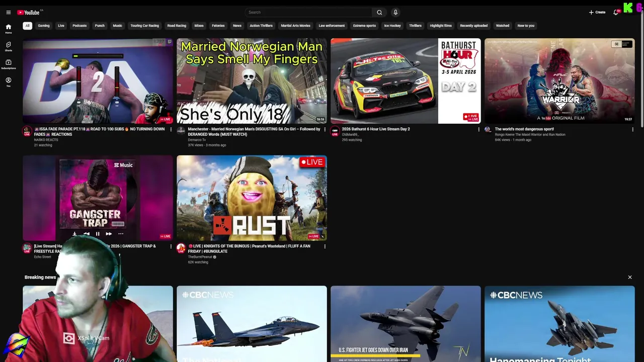The image size is (644, 362).
Task: Select the Extreme sports chip
Action: point(364,26)
